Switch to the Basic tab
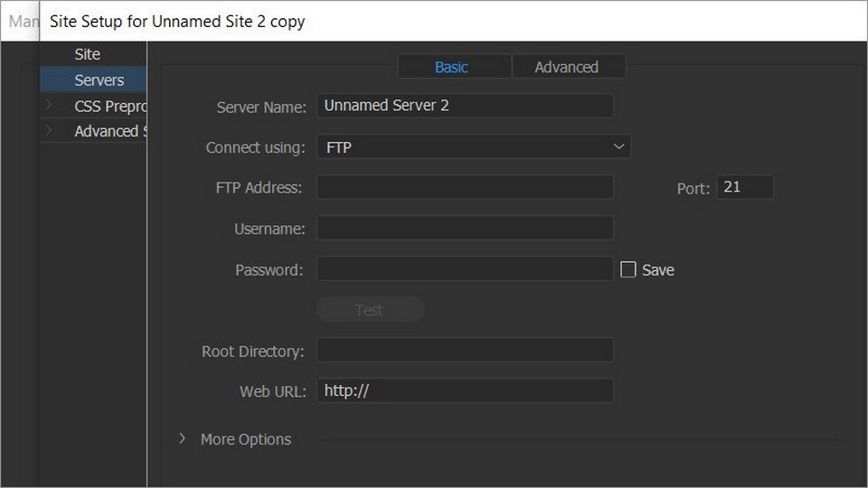This screenshot has height=488, width=868. point(452,67)
